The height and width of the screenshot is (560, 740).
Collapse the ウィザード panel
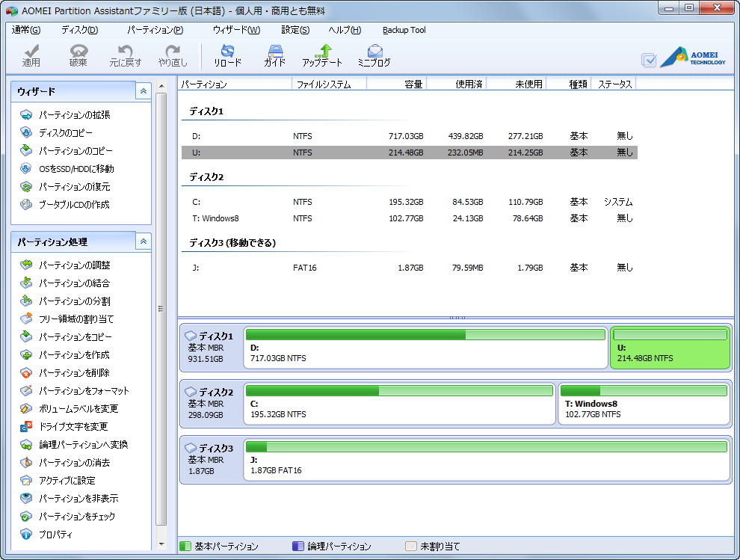143,90
